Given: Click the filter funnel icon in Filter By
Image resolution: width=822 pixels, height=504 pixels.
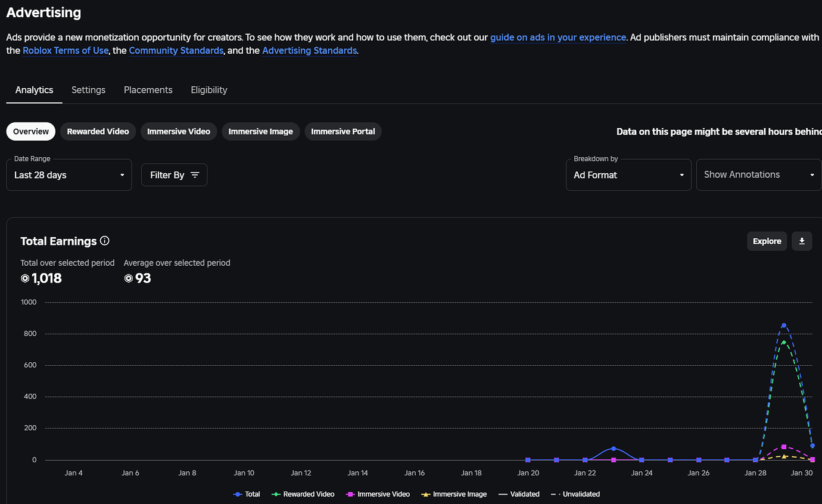Looking at the screenshot, I should pyautogui.click(x=195, y=175).
